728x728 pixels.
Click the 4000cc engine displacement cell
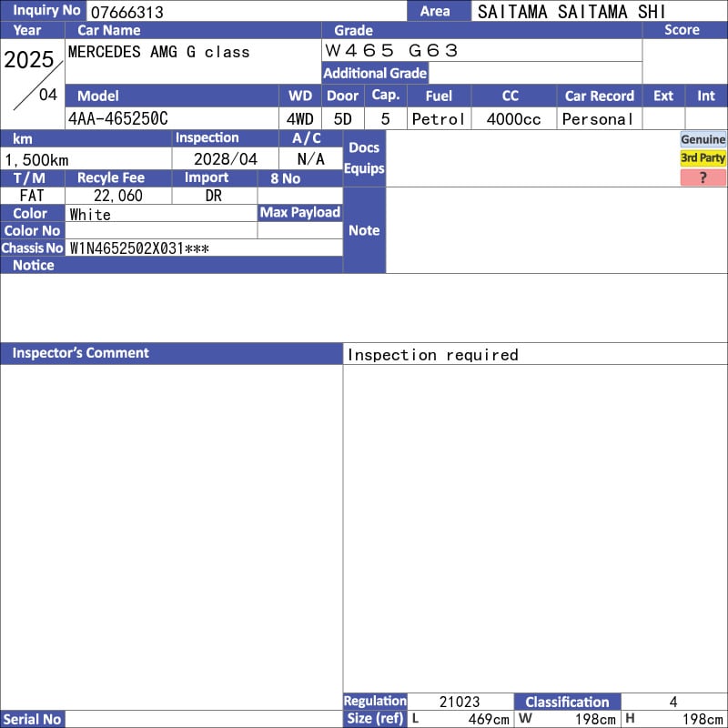513,119
